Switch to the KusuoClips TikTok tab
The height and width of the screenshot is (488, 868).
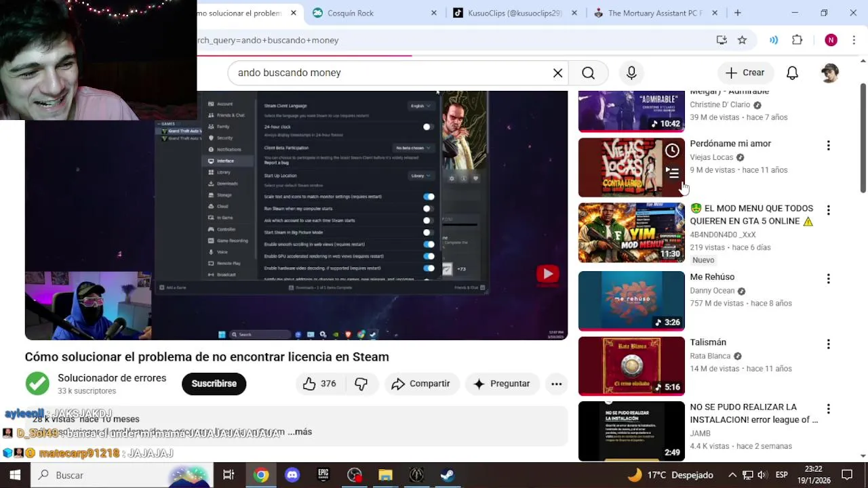(x=514, y=13)
